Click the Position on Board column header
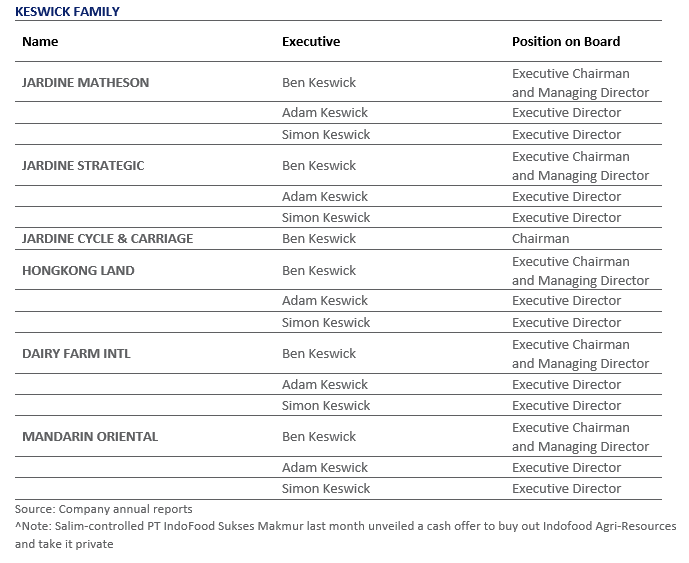 tap(566, 41)
